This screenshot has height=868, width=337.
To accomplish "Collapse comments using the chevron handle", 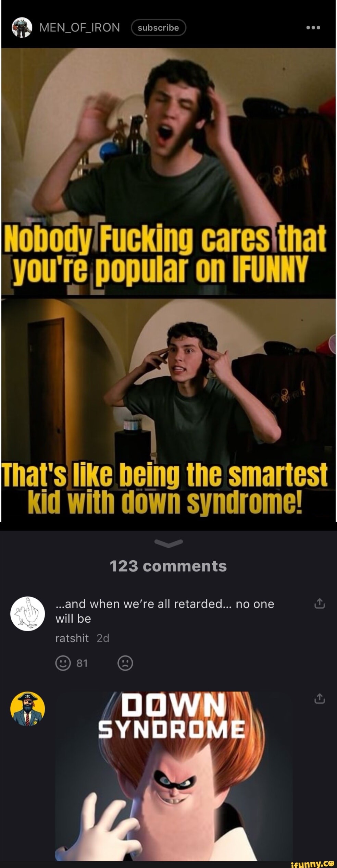I will click(168, 543).
